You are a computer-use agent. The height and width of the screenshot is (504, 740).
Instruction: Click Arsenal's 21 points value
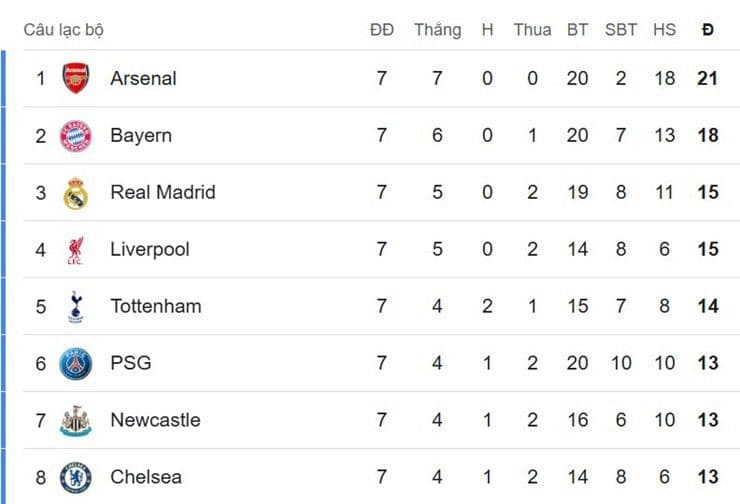(708, 78)
